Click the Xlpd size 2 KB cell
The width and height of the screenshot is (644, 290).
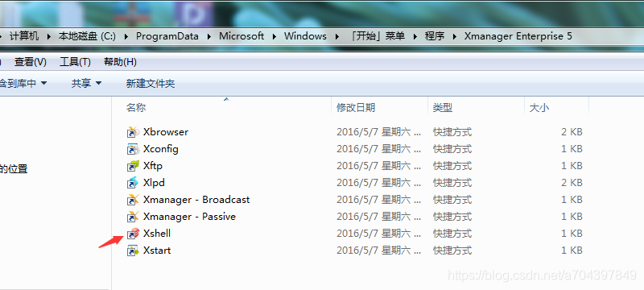(x=572, y=183)
